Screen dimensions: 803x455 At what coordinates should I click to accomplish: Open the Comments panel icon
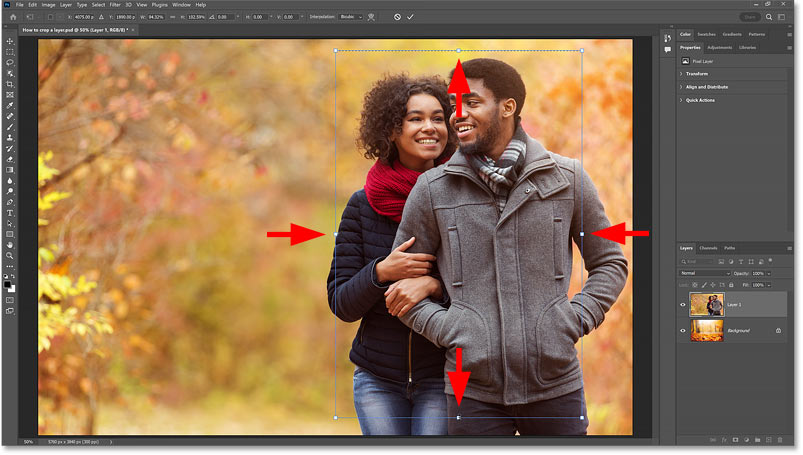point(667,50)
